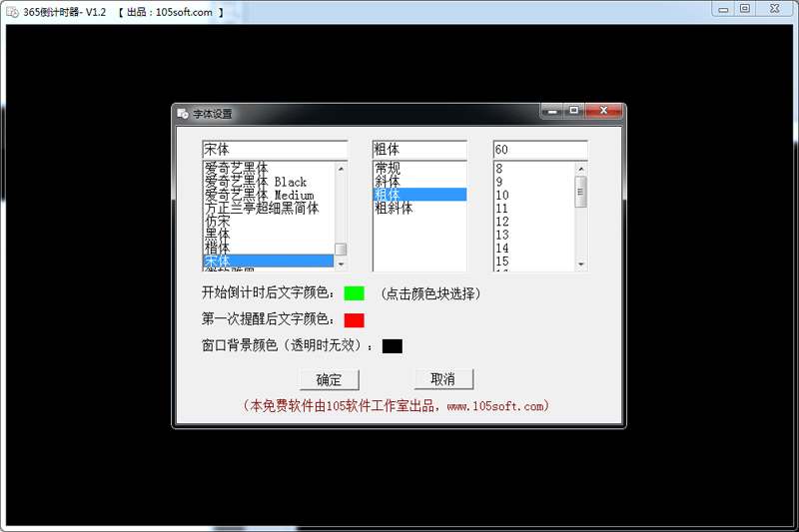
Task: Select font size 12 in size list
Action: [502, 222]
